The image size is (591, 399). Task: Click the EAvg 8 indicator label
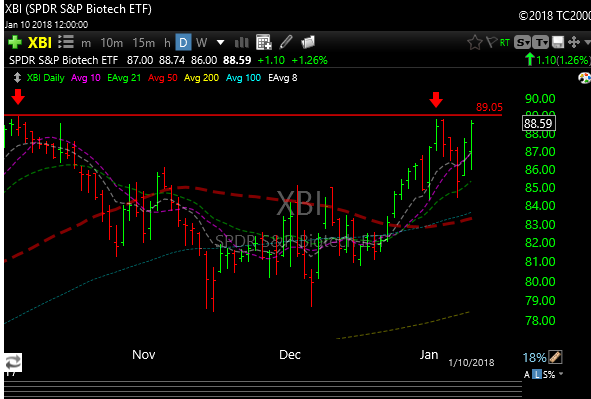tap(283, 78)
